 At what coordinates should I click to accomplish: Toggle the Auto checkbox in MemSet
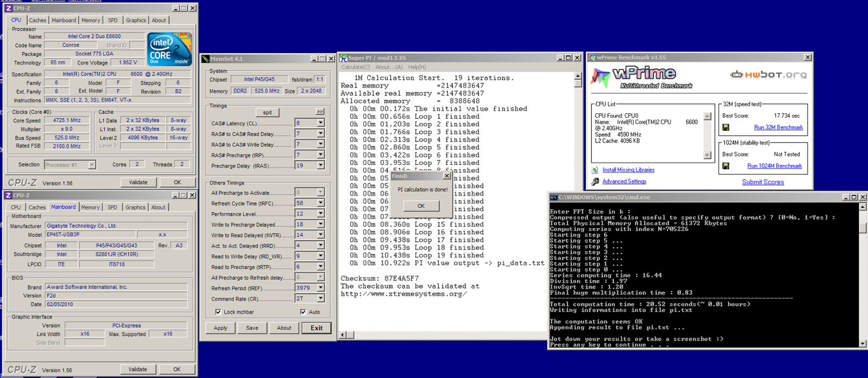pyautogui.click(x=303, y=312)
